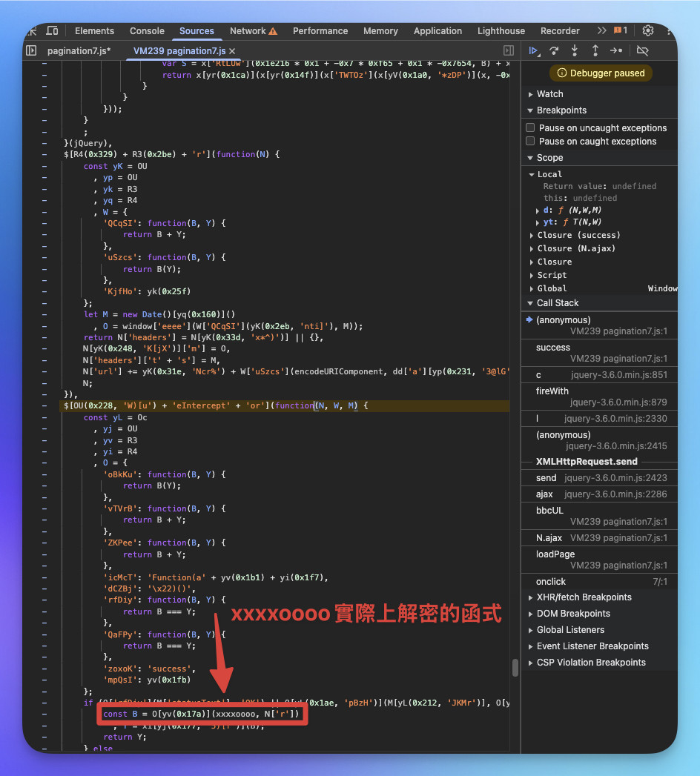The image size is (700, 776).
Task: Open jquery-3.6.0.min.js:2415 source link
Action: [x=616, y=446]
